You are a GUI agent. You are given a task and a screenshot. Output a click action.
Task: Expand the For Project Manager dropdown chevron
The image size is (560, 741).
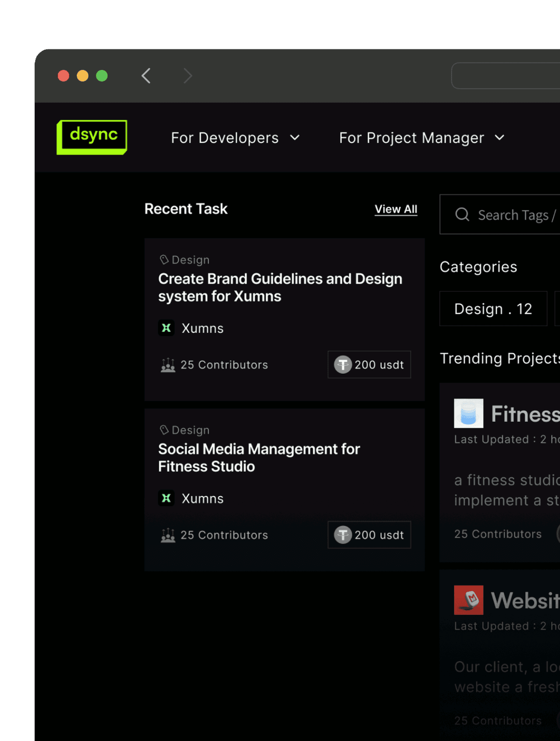point(499,138)
